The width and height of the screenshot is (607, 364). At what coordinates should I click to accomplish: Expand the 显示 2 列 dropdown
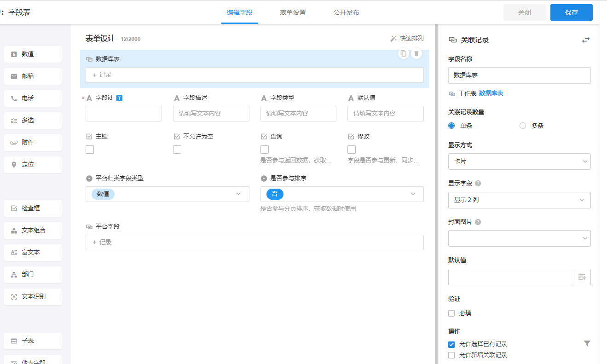pyautogui.click(x=519, y=200)
